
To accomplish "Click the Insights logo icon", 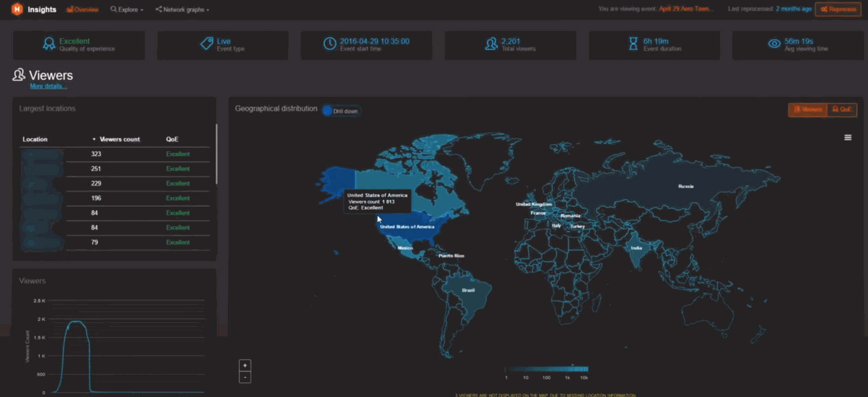I will click(17, 9).
